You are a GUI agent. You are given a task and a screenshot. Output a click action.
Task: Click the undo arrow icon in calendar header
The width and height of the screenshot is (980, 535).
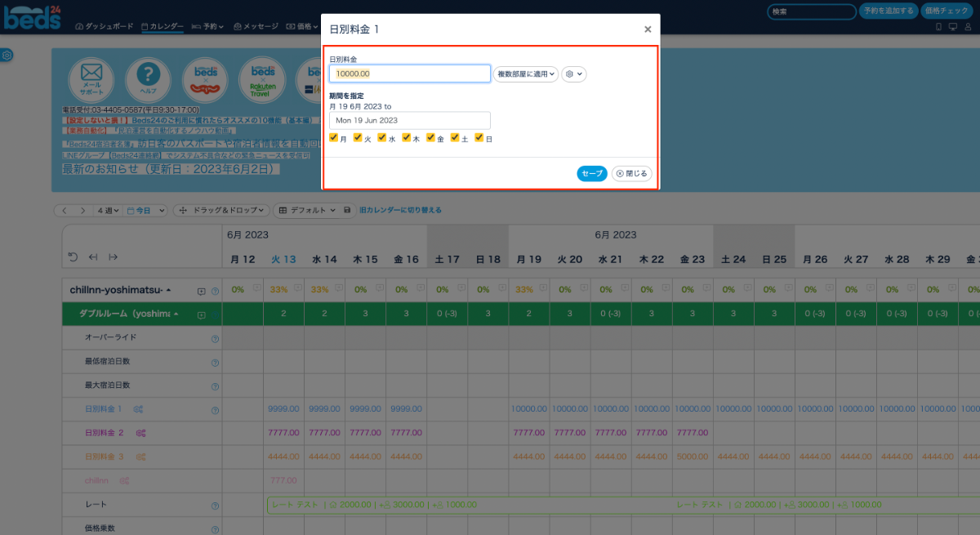pos(73,257)
